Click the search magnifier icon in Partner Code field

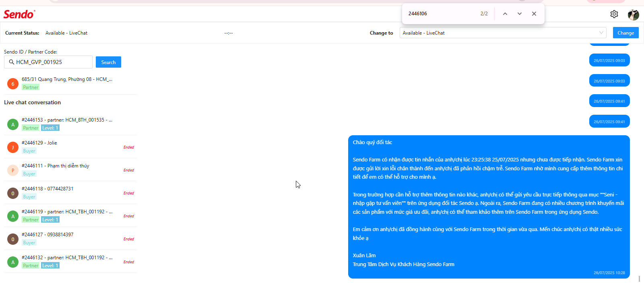[x=12, y=62]
